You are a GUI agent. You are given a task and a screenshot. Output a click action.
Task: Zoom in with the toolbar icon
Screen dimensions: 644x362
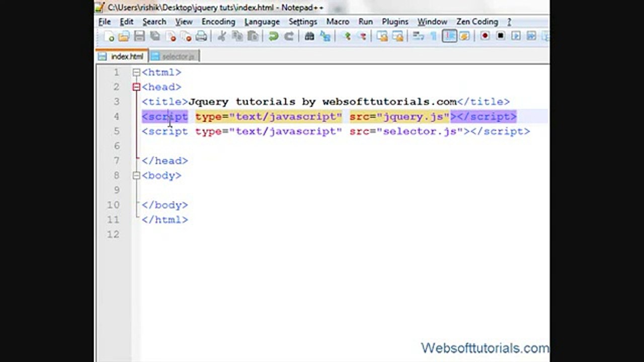coord(346,36)
